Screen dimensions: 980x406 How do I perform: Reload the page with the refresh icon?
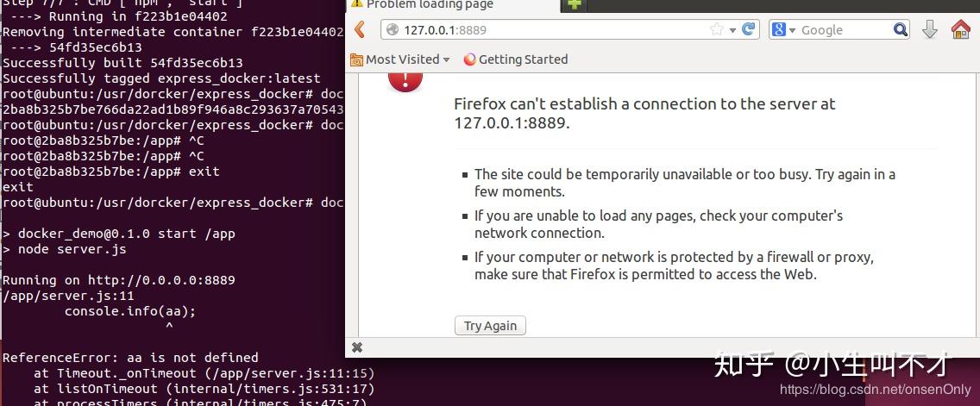[750, 29]
